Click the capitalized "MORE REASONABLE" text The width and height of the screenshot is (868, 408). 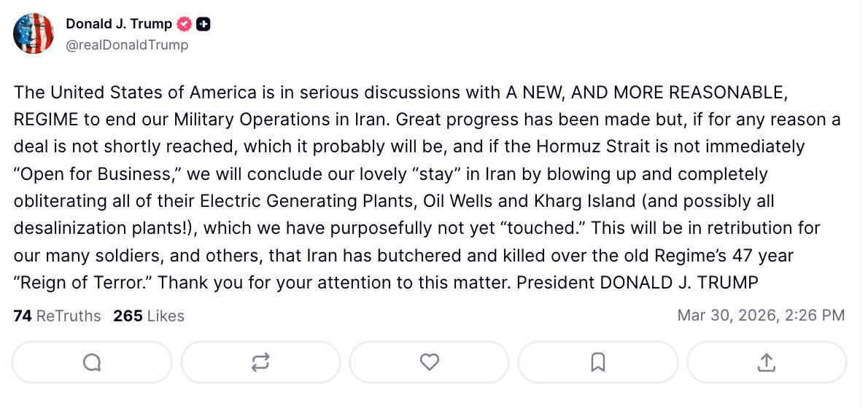(x=700, y=93)
